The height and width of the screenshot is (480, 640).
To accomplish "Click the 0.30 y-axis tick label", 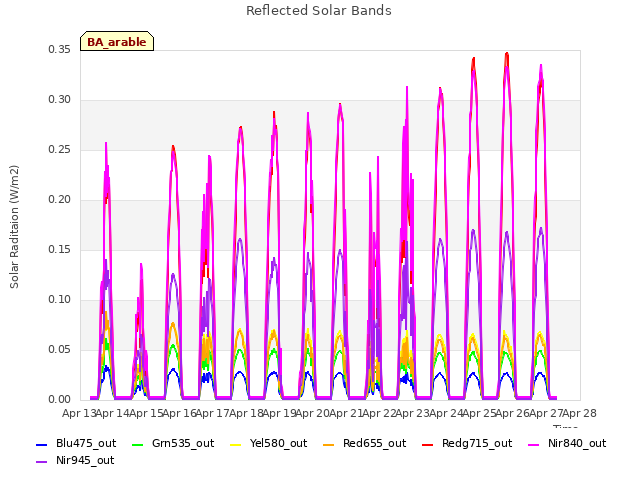I will [x=60, y=100].
